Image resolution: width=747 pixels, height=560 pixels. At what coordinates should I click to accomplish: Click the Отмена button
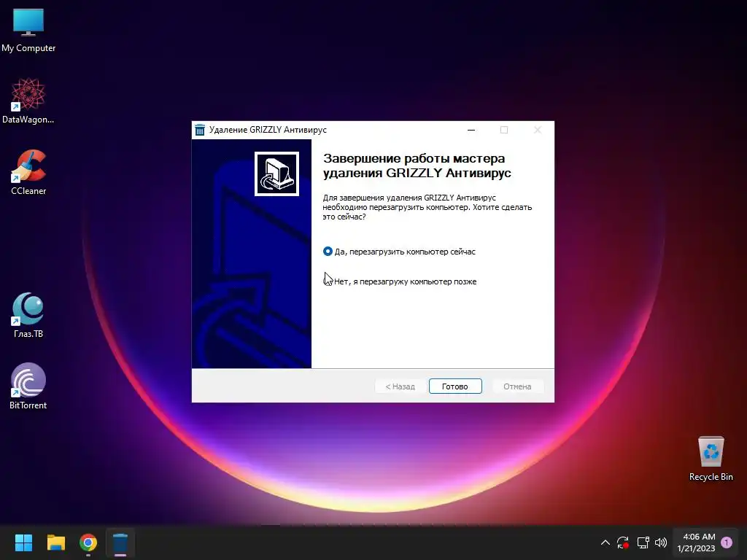click(517, 386)
